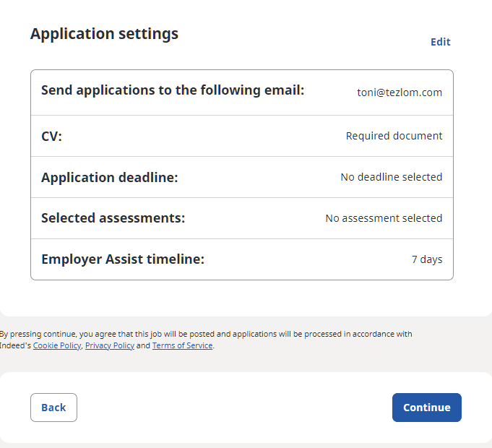Go back using the Back button
The height and width of the screenshot is (448, 492).
point(53,408)
